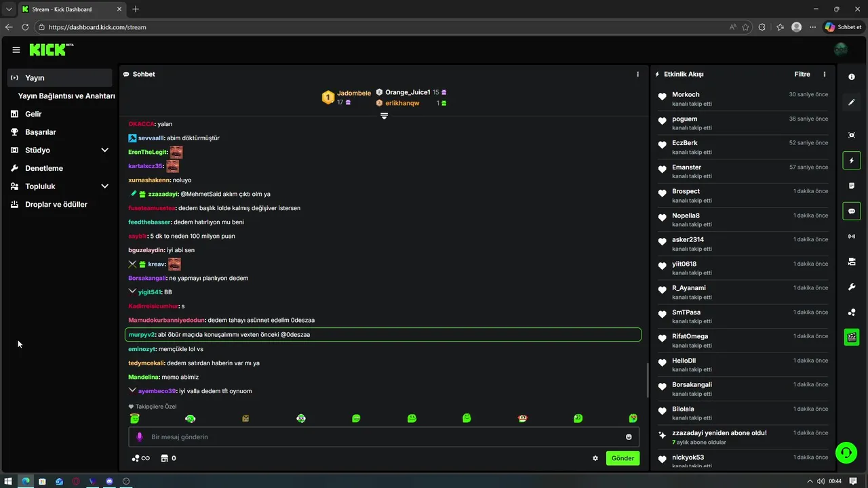Click the channel points bubbles icon in right rail
The image size is (868, 488).
[852, 312]
